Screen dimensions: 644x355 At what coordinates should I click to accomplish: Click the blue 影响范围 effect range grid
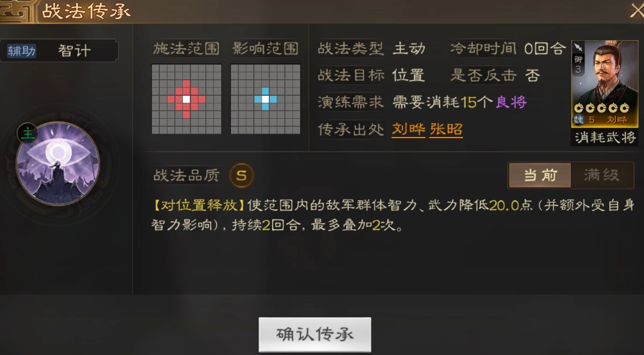tap(266, 99)
